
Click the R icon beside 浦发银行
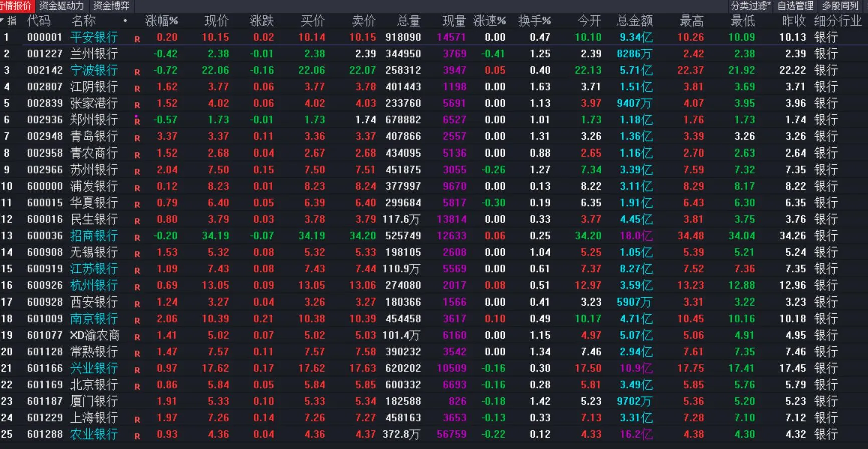pyautogui.click(x=137, y=188)
